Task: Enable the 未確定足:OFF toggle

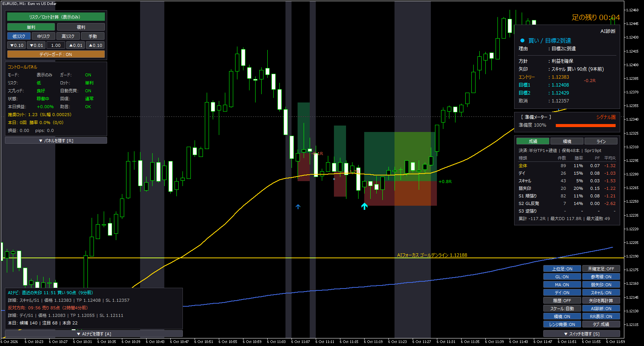Action: [601, 269]
